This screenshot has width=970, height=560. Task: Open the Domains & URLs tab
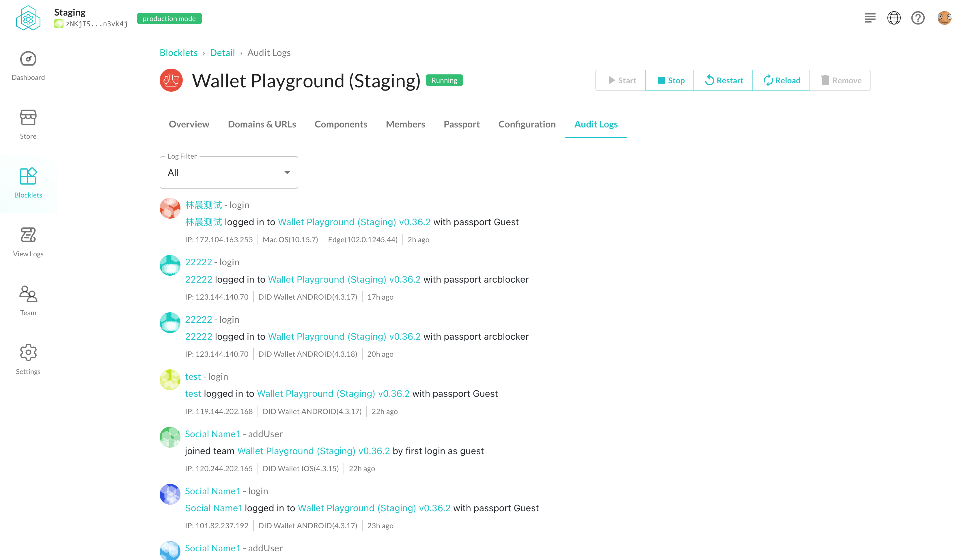[x=262, y=124]
